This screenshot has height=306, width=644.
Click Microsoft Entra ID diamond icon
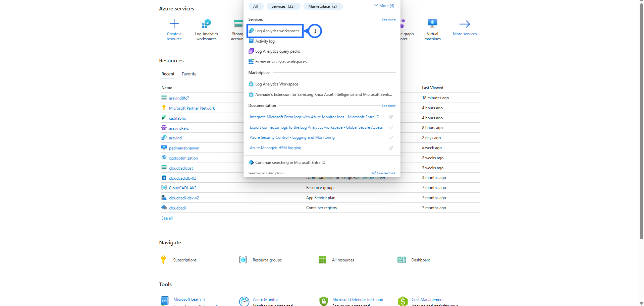[251, 163]
